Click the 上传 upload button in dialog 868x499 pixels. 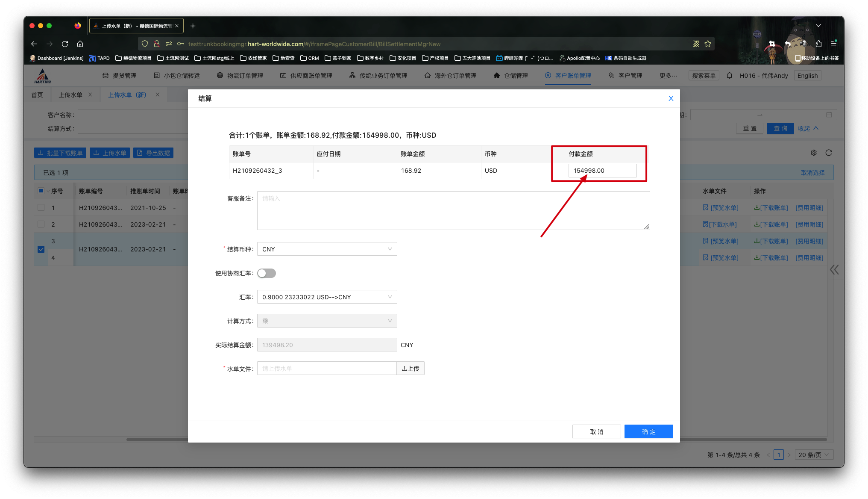411,369
